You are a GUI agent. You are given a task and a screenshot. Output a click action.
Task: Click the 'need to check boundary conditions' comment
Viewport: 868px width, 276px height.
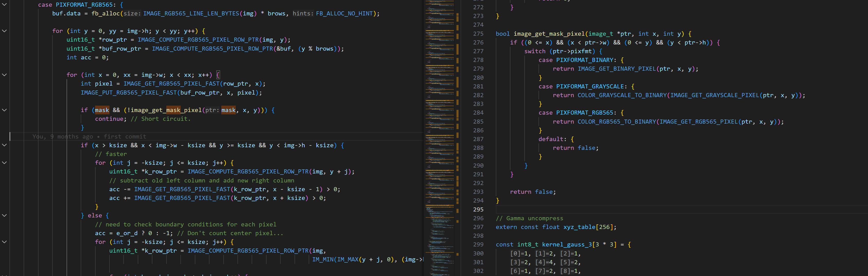pos(186,224)
